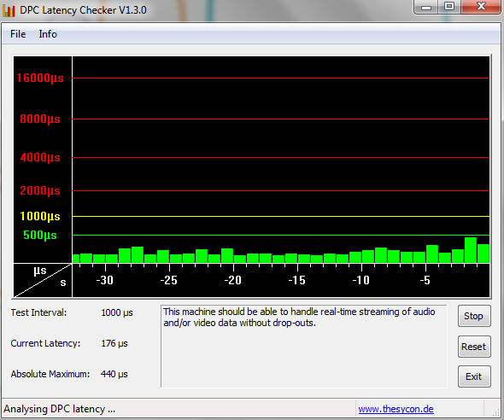Image resolution: width=504 pixels, height=420 pixels.
Task: Click the red 16000µs threshold label
Action: coord(40,78)
